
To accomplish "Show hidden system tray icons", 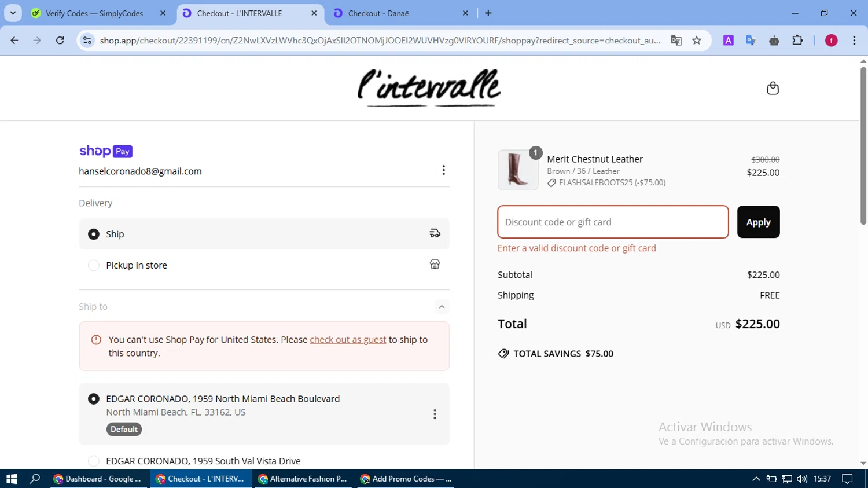I will [756, 479].
